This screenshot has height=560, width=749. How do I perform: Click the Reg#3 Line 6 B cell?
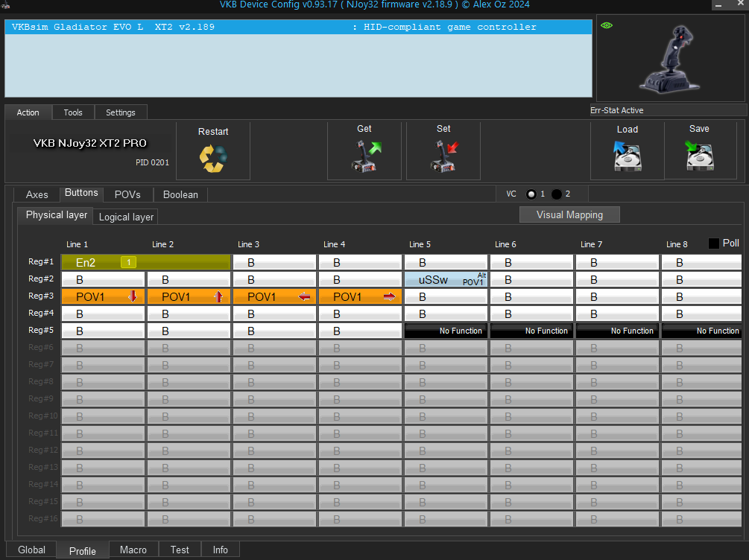(531, 296)
